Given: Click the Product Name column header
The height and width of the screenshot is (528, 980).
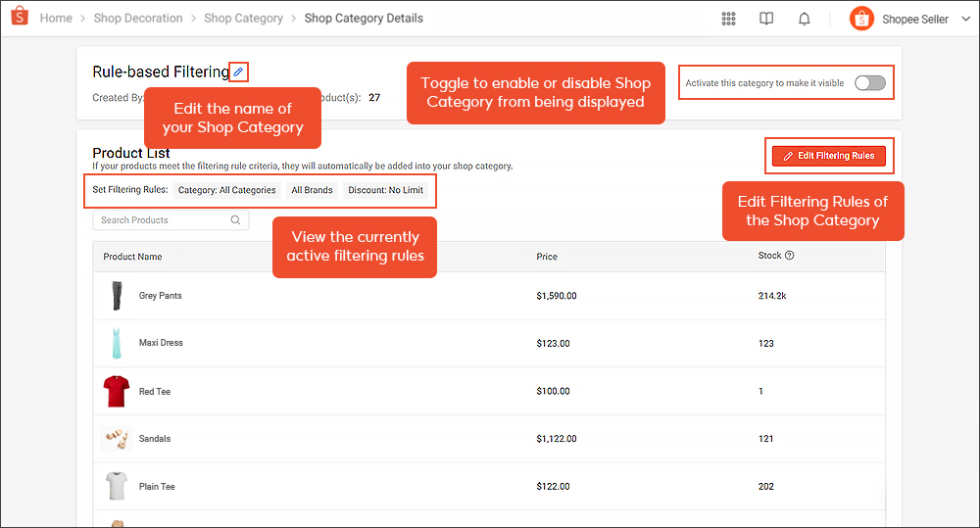Looking at the screenshot, I should (x=132, y=257).
